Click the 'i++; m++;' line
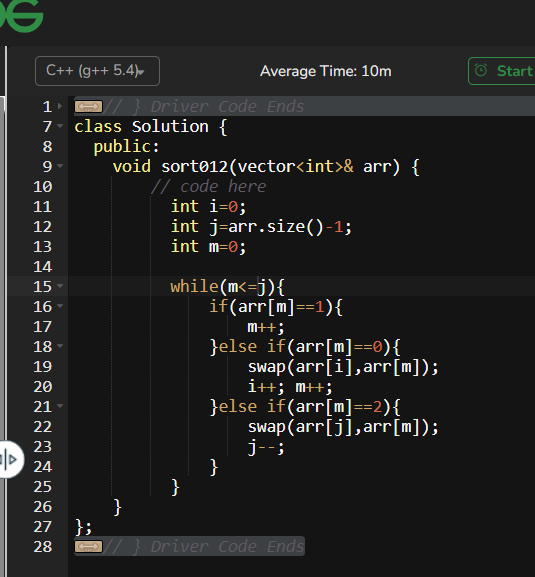 (290, 387)
